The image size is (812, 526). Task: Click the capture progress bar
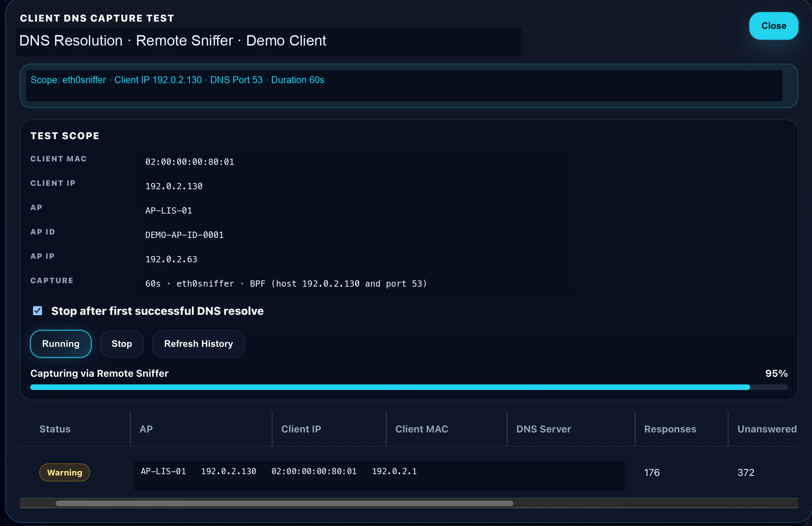409,387
